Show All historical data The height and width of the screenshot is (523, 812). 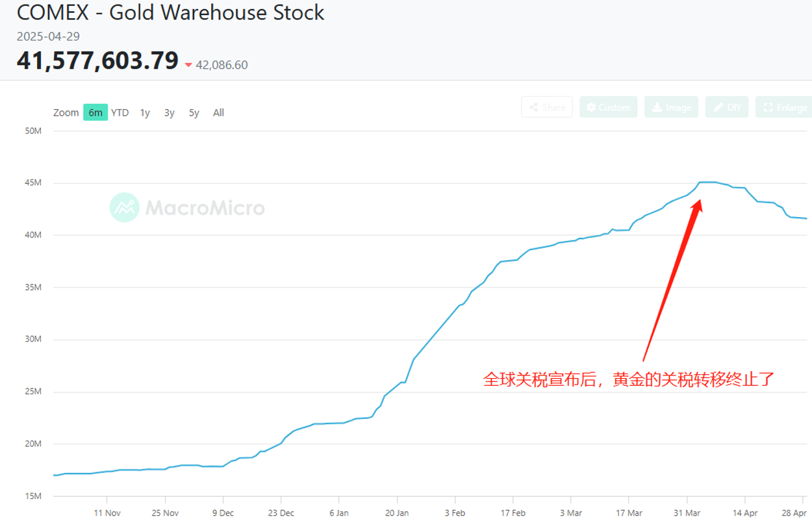pyautogui.click(x=219, y=112)
